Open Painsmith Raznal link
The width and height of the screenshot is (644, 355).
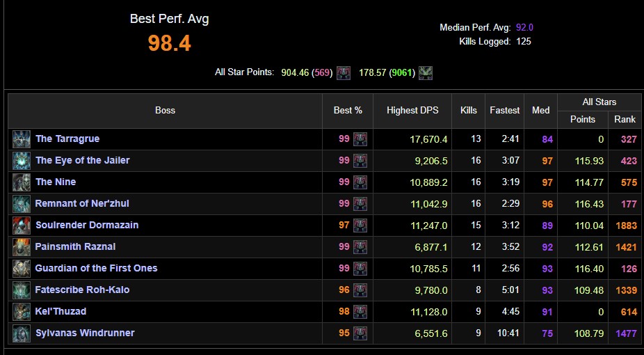(x=75, y=246)
